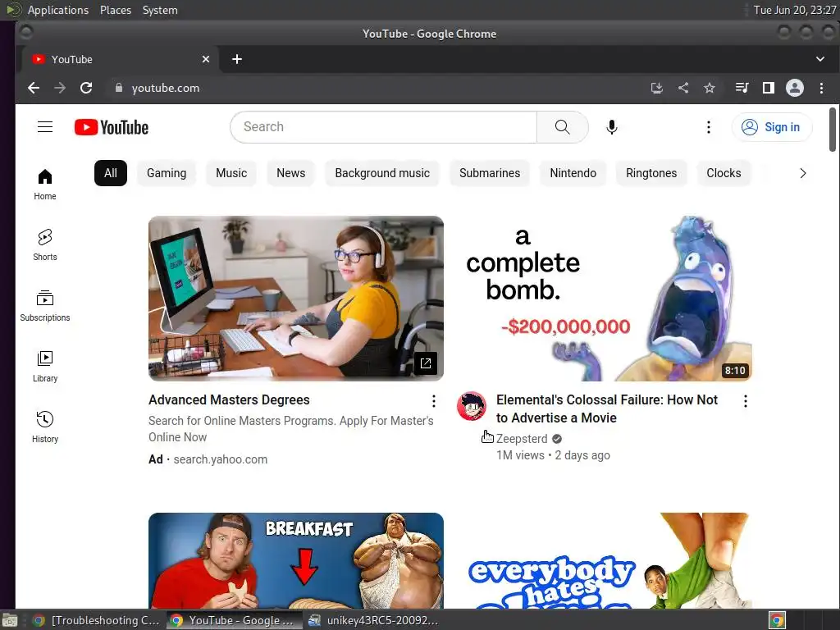Image resolution: width=840 pixels, height=630 pixels.
Task: Share this page via address bar icon
Action: (683, 88)
